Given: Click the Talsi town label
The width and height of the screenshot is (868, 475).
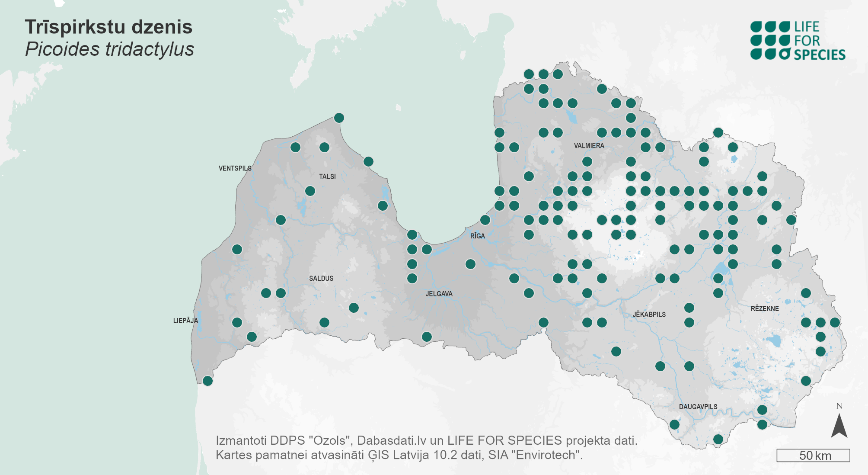Looking at the screenshot, I should point(327,177).
